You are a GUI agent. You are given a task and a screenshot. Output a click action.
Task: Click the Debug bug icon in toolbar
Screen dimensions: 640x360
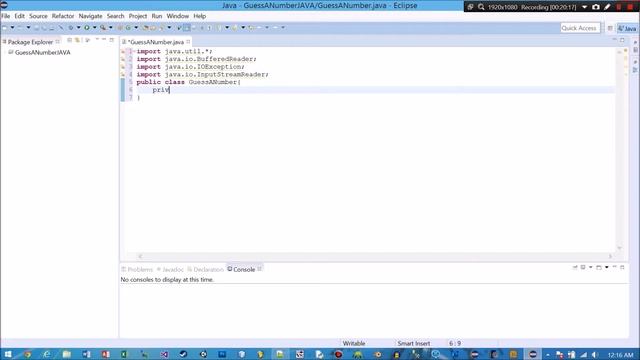coord(71,28)
